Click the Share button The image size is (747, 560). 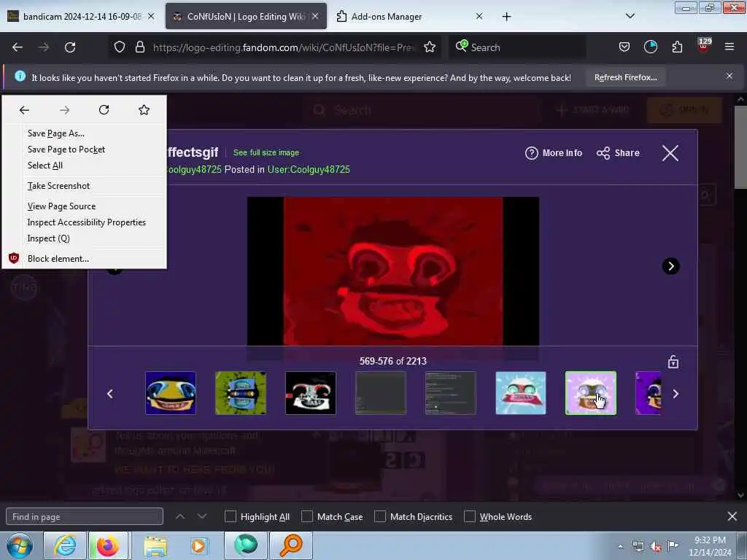point(618,153)
